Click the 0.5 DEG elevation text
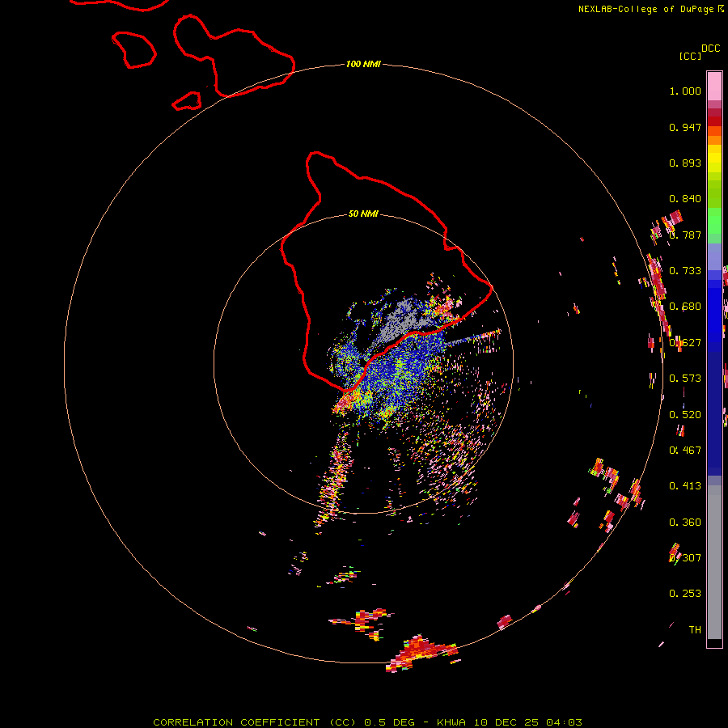Image resolution: width=728 pixels, height=728 pixels. (390, 722)
